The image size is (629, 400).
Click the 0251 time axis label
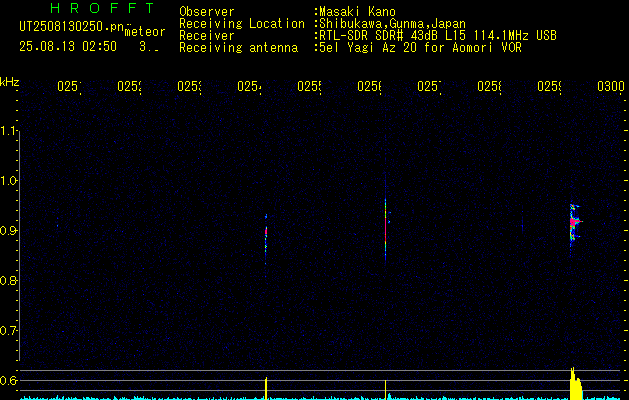[69, 86]
